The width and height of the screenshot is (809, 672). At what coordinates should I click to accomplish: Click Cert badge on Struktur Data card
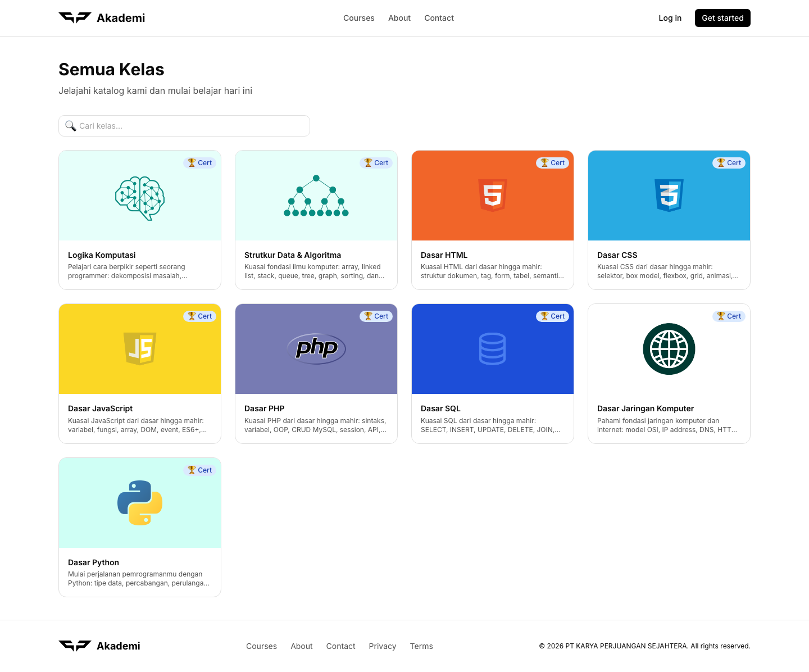(376, 163)
